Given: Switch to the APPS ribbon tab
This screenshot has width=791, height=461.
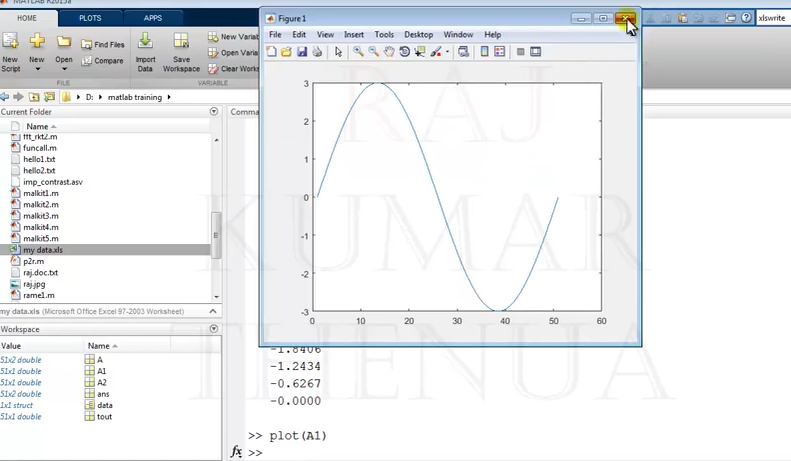Looking at the screenshot, I should pyautogui.click(x=153, y=18).
